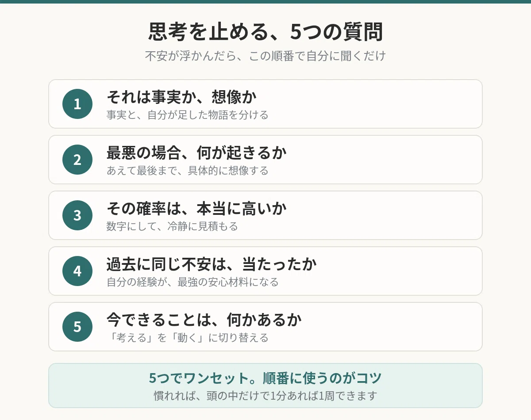Click the footer note 慣れれば、頭の中だけで1分あれば1周できます
Screen dimensions: 531x420
click(265, 396)
